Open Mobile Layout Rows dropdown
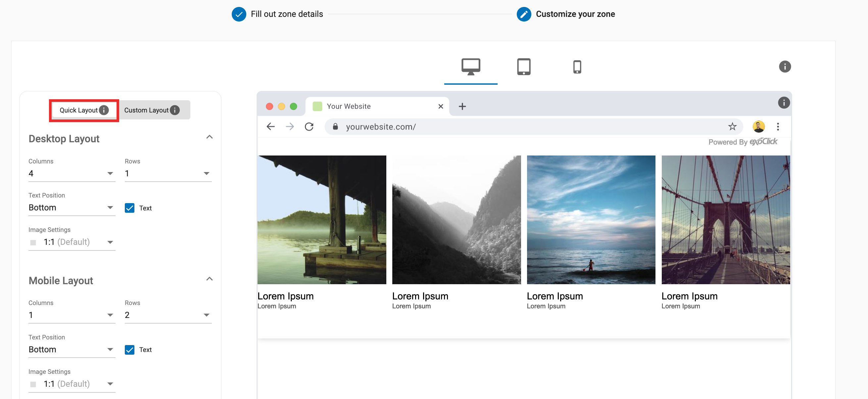 (x=168, y=315)
